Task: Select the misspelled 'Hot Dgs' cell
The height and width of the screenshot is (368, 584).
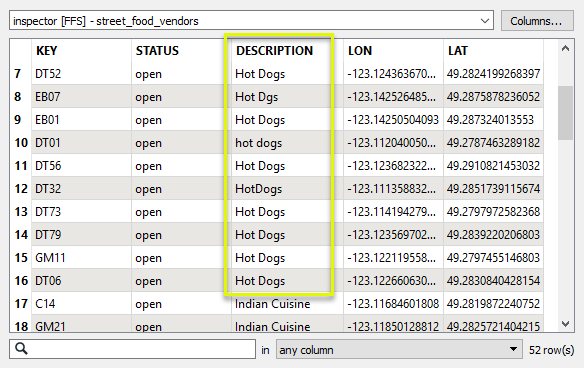Action: tap(287, 97)
